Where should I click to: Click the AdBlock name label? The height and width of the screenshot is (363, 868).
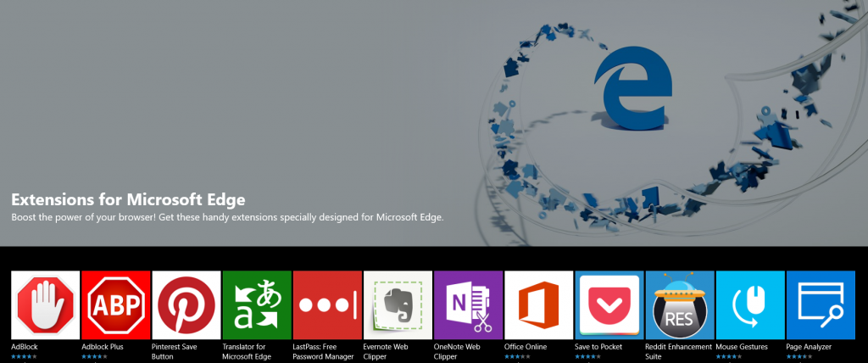25,347
